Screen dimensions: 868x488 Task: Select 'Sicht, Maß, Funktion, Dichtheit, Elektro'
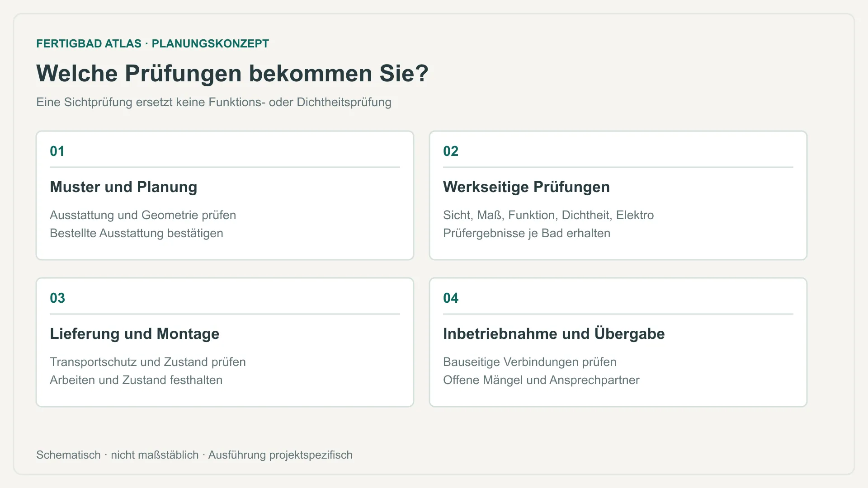point(548,215)
